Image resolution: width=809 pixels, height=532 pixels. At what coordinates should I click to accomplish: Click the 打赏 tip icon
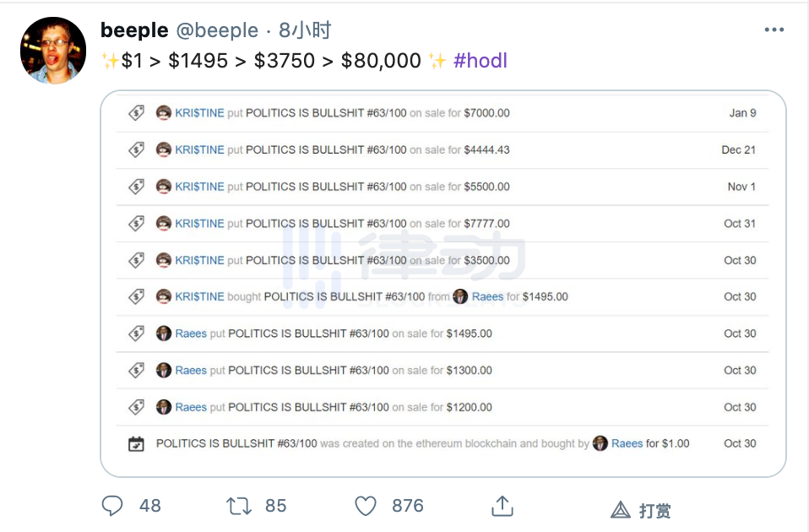coord(621,509)
